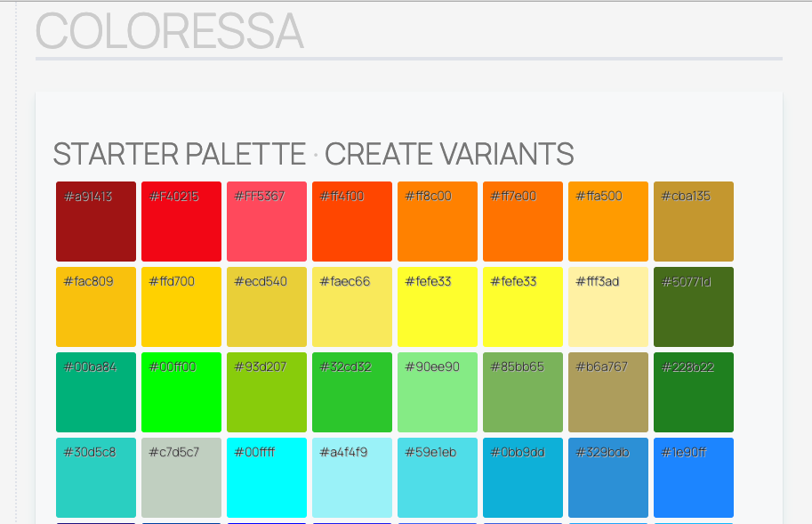Select the #FF5367 pink swatch
This screenshot has height=524, width=812.
266,222
